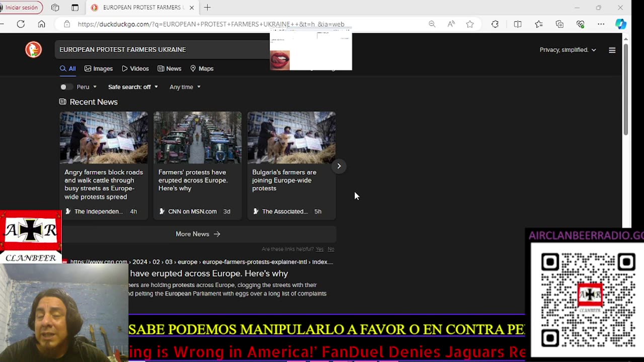Click the Iniciar sesión profile button
This screenshot has height=362, width=644.
20,8
